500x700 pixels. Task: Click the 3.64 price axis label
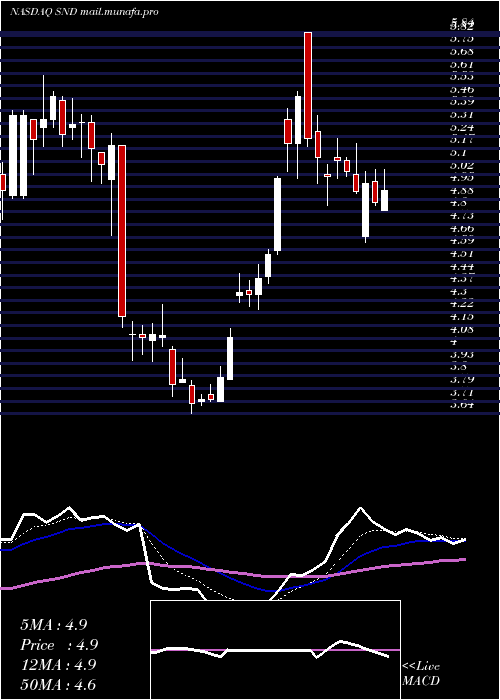(x=462, y=405)
